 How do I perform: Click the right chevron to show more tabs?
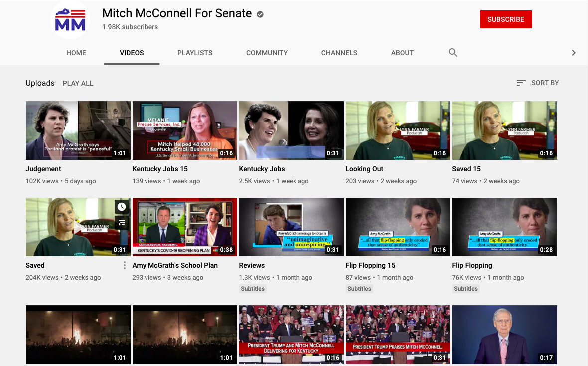tap(574, 53)
